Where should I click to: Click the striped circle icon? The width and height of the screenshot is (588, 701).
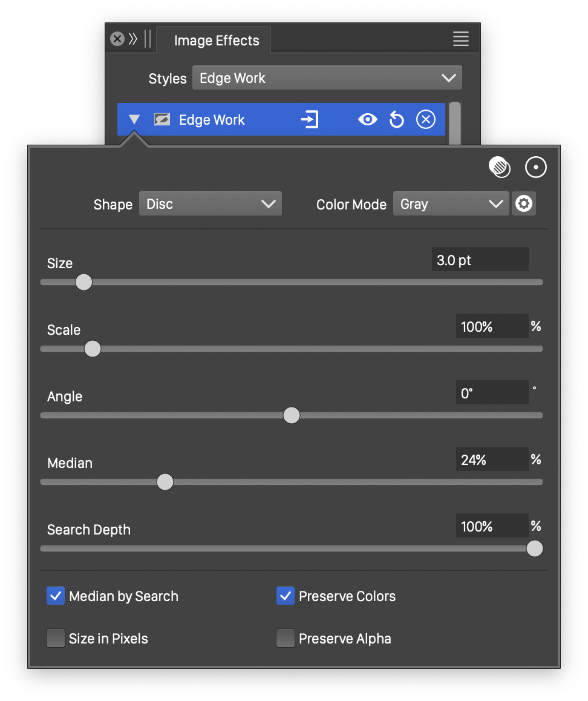[500, 168]
